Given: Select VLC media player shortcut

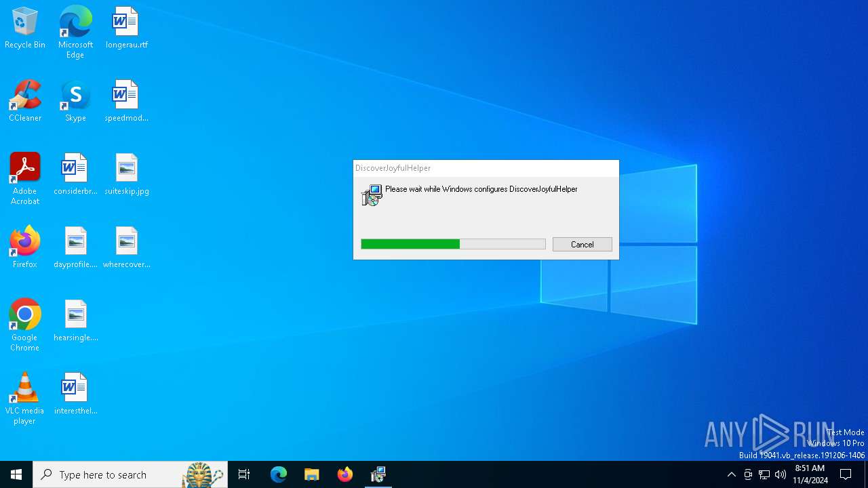Looking at the screenshot, I should tap(25, 399).
